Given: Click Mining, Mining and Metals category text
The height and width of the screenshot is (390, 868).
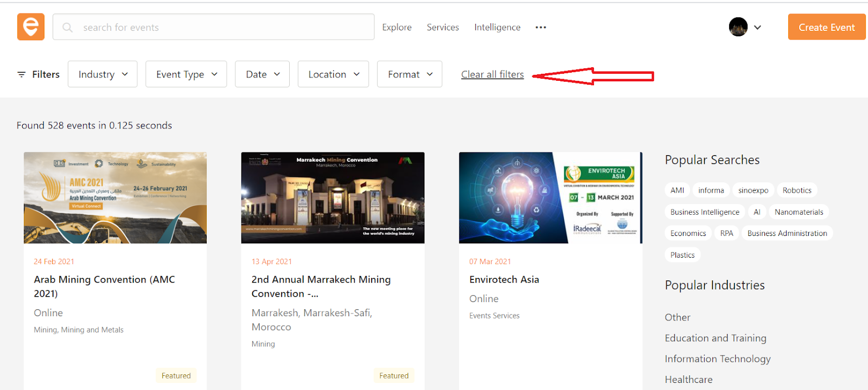Looking at the screenshot, I should point(79,330).
